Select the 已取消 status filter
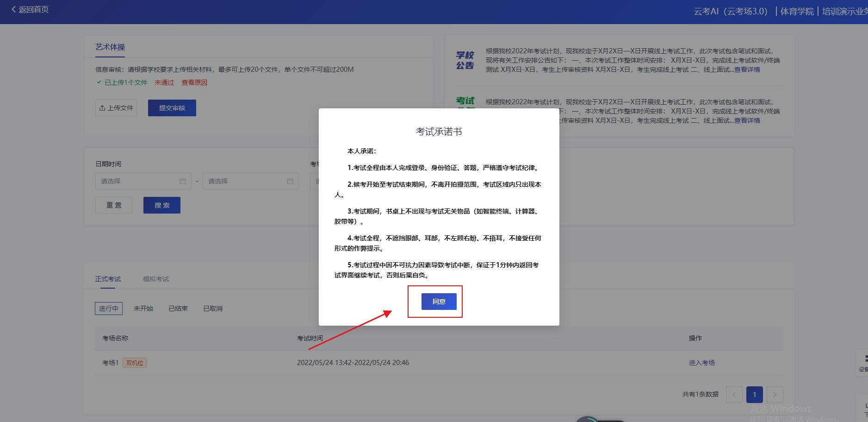868x422 pixels. pos(213,309)
